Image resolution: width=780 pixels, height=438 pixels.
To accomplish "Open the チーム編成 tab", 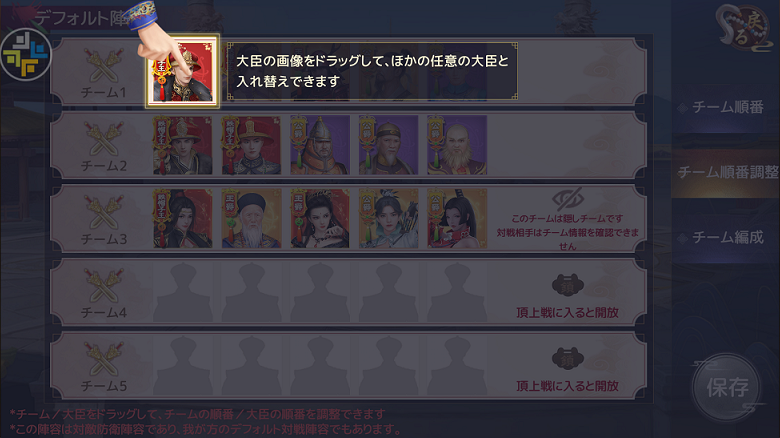I will coord(726,237).
